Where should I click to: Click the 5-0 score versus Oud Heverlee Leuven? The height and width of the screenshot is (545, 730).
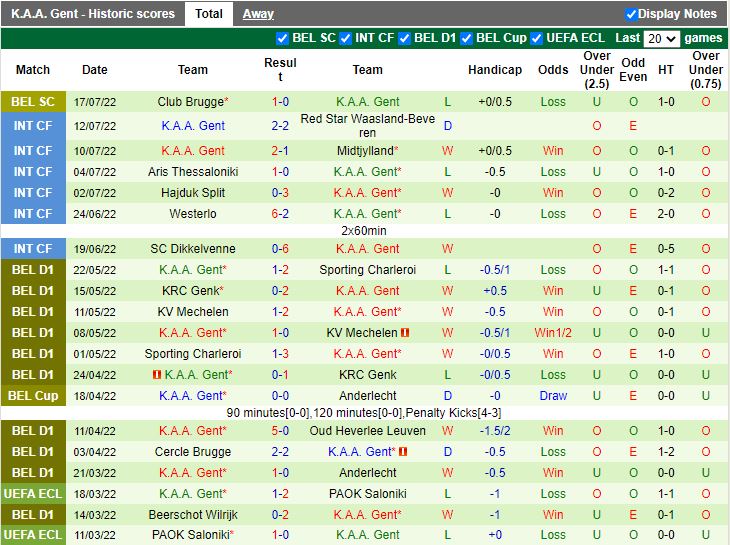[x=280, y=431]
